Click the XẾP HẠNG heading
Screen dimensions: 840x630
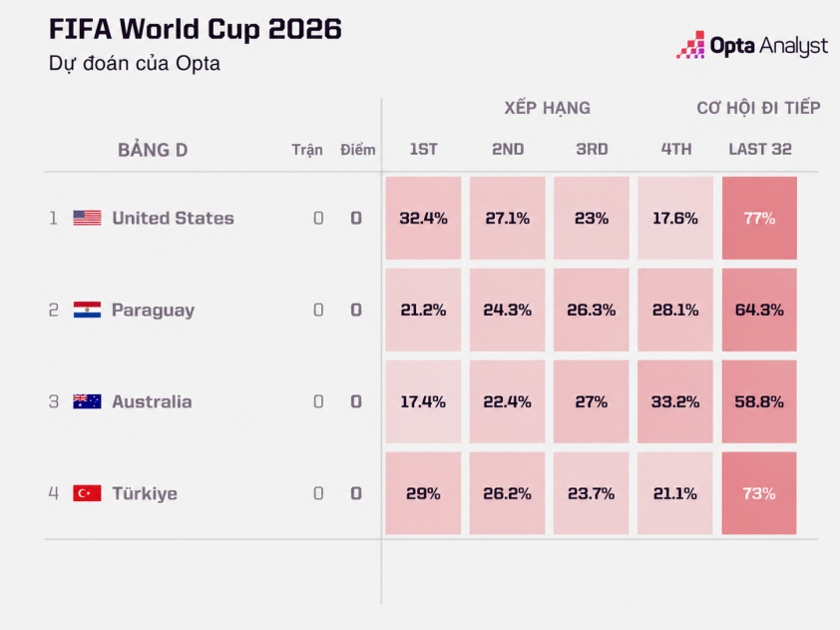547,108
